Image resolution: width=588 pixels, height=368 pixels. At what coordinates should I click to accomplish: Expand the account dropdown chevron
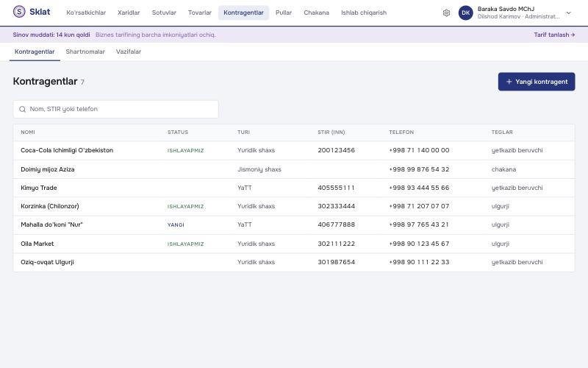(x=568, y=13)
